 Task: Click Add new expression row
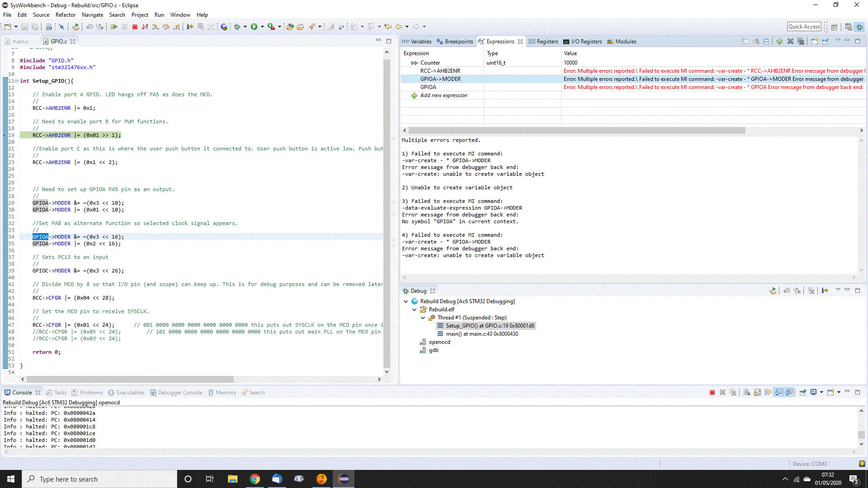tap(443, 95)
